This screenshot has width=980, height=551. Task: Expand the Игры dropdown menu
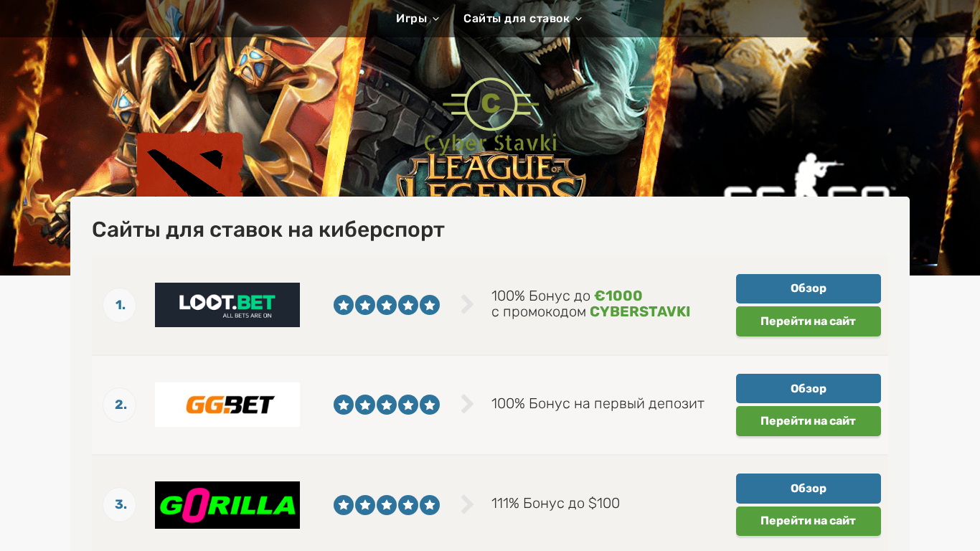click(x=418, y=19)
